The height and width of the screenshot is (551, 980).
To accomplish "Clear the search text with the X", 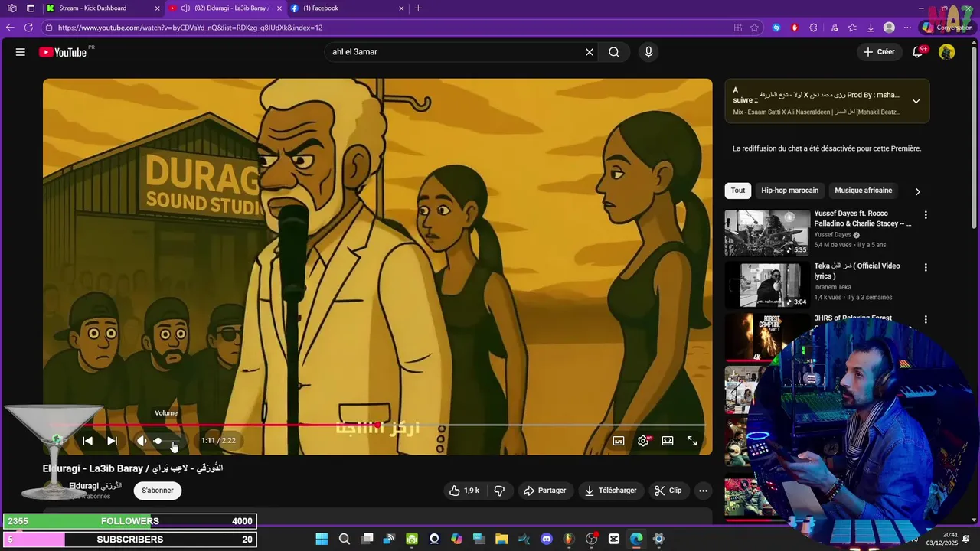I will click(590, 52).
